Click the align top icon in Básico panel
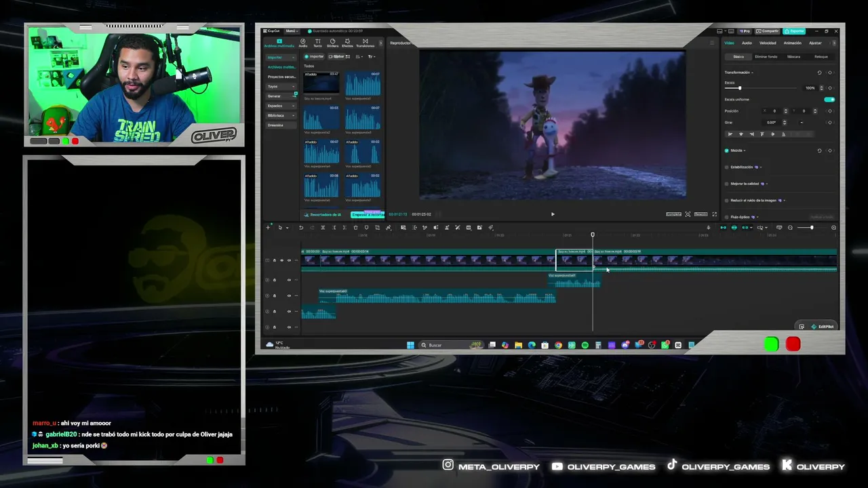868x488 pixels. 762,134
